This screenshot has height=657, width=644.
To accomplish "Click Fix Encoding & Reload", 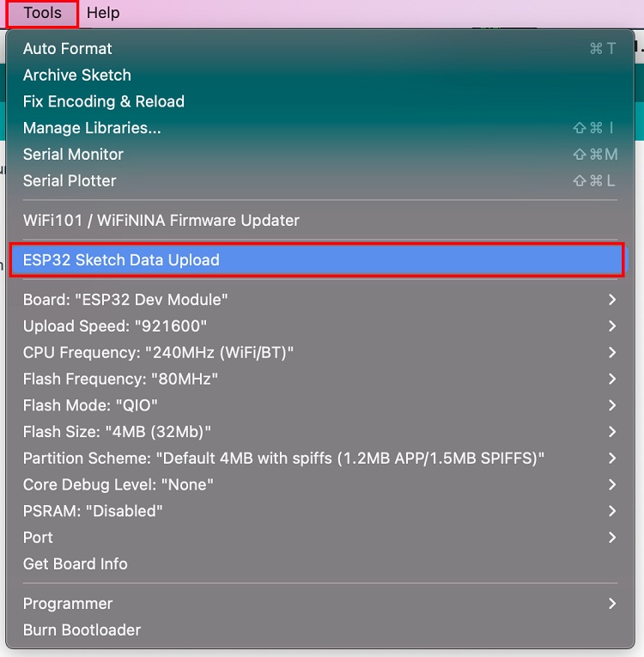I will [104, 101].
